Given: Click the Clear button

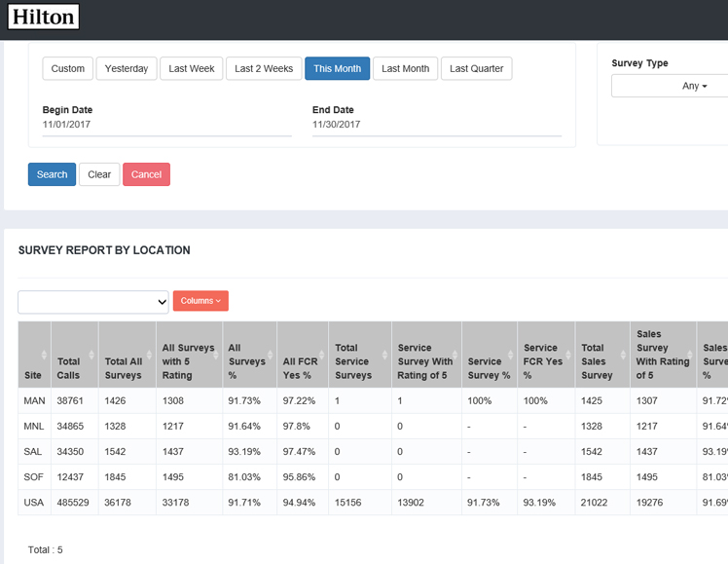Looking at the screenshot, I should (x=99, y=174).
